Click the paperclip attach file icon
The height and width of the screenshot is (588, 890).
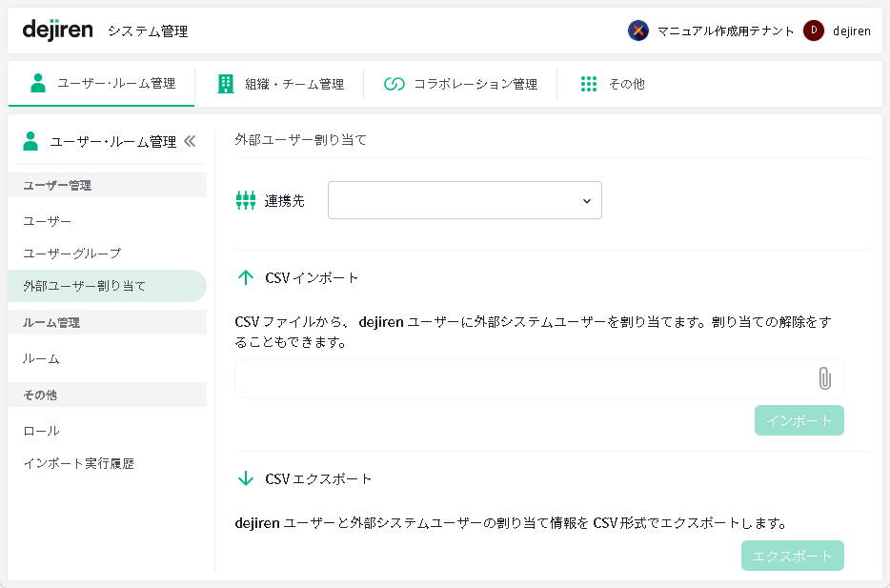coord(824,378)
